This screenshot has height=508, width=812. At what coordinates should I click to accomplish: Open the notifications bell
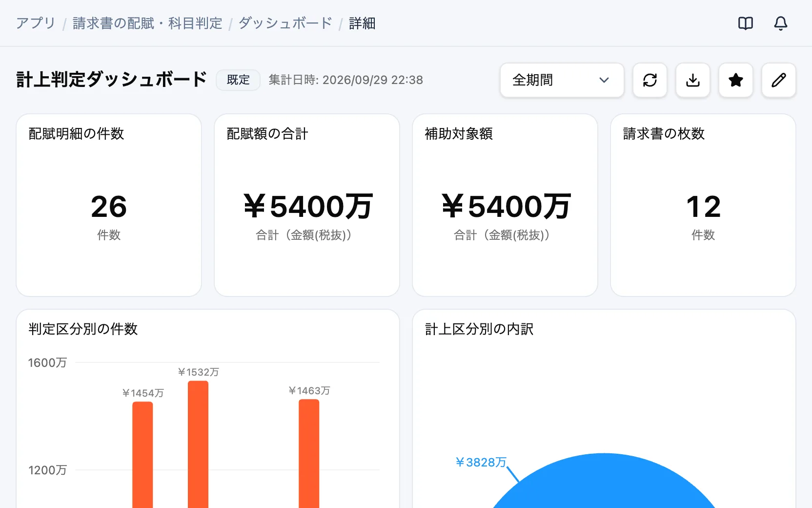click(781, 23)
